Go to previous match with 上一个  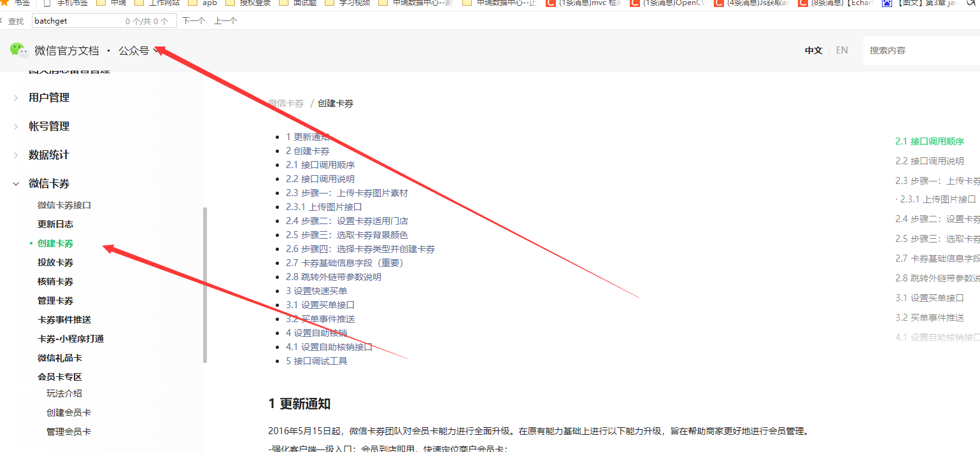225,21
